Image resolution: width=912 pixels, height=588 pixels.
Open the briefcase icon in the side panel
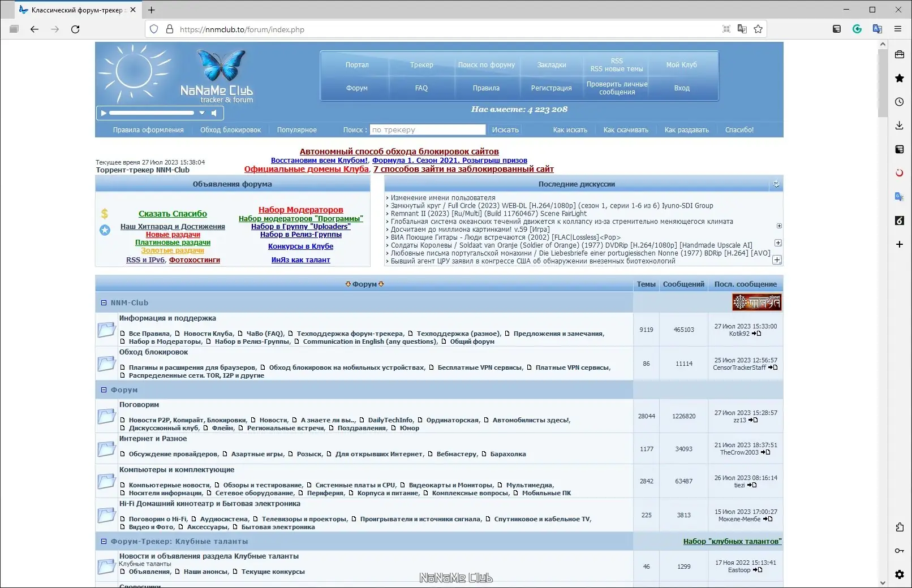pyautogui.click(x=900, y=55)
